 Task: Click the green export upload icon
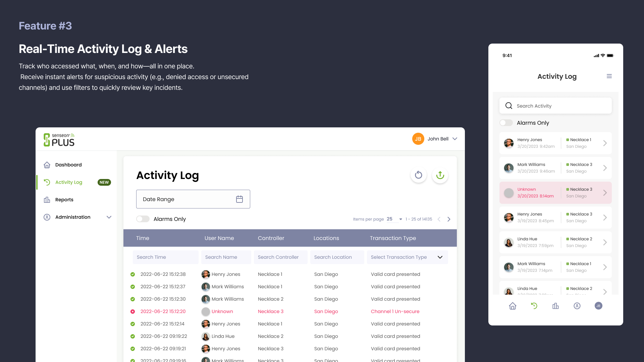point(440,175)
